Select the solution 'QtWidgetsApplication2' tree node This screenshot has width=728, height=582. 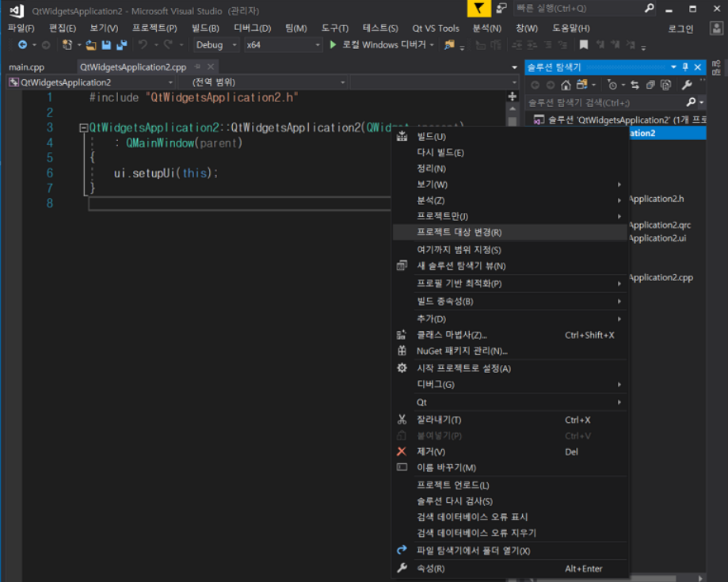619,120
